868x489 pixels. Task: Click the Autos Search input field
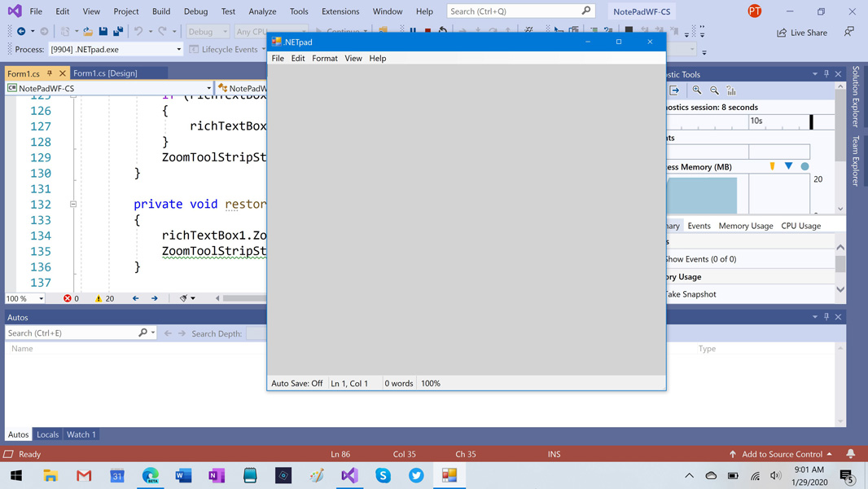[x=72, y=333]
